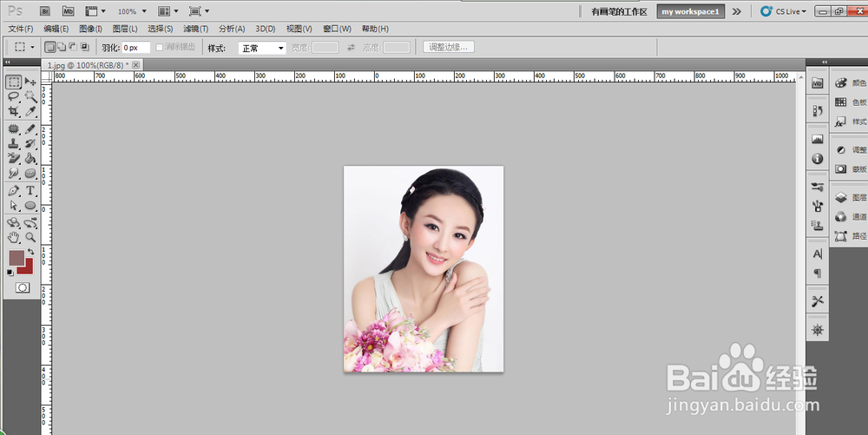Open the 文件(F) menu
The width and height of the screenshot is (868, 435).
(x=21, y=29)
